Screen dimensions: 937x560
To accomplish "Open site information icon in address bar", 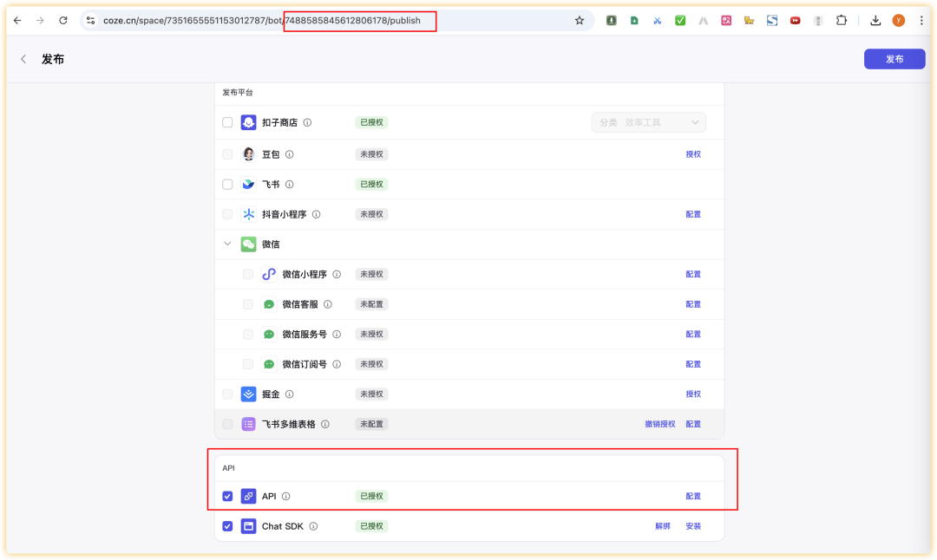I will pos(90,20).
